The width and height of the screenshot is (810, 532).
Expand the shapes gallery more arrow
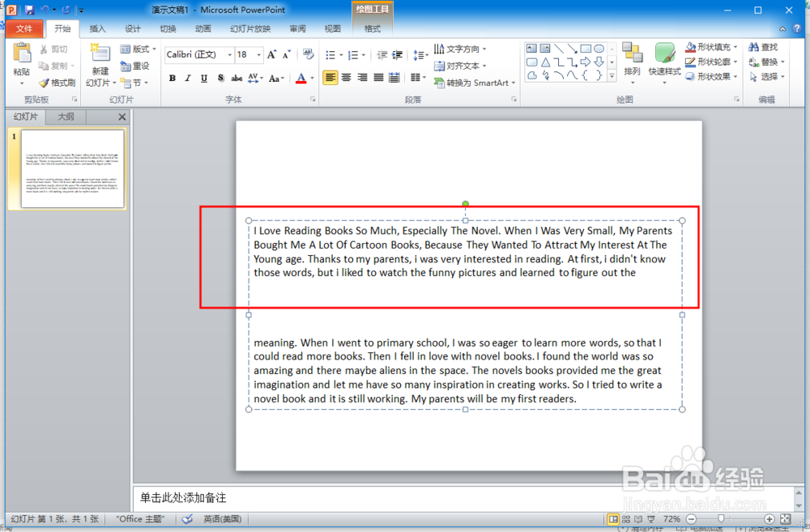point(612,76)
